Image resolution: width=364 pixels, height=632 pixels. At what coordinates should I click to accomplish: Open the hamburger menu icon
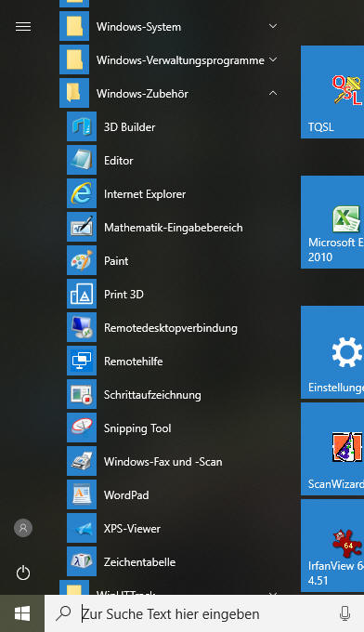pos(23,27)
